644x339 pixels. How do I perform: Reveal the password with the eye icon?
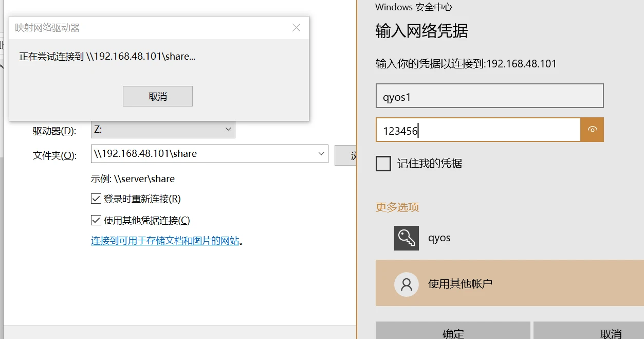pyautogui.click(x=592, y=130)
